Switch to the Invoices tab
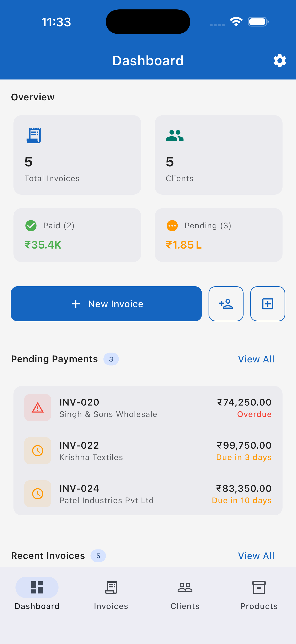The height and width of the screenshot is (644, 296). click(x=111, y=595)
